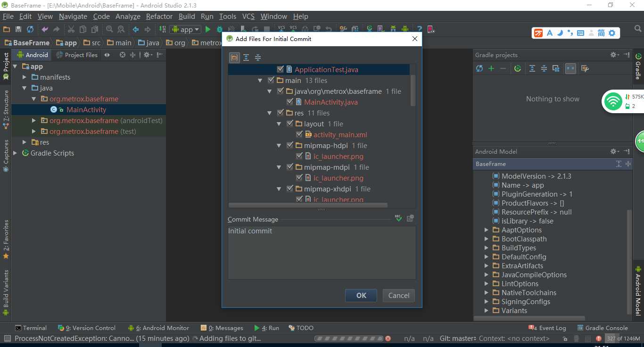Uncheck the mipmap-hdpi folder checkbox

[x=290, y=145]
